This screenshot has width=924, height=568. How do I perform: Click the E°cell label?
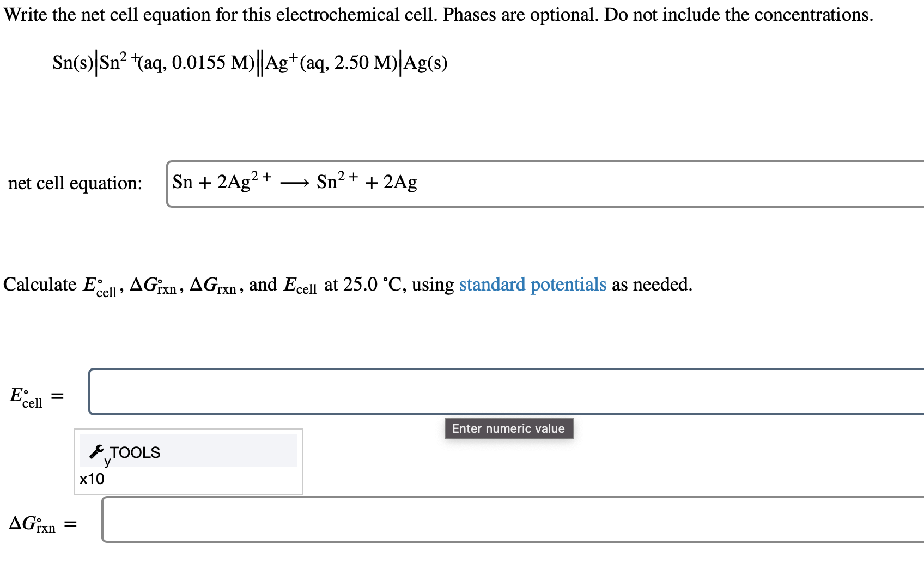coord(26,395)
